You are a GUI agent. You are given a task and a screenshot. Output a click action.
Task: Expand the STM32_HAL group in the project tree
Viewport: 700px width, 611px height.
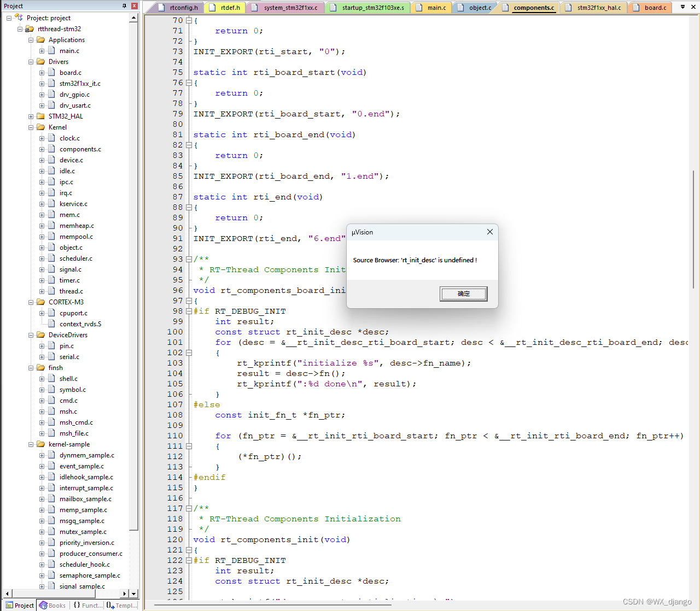[31, 116]
